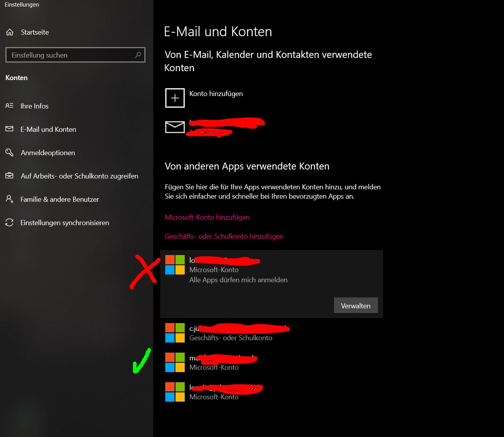
Task: Click the Verwalten button
Action: [x=356, y=306]
